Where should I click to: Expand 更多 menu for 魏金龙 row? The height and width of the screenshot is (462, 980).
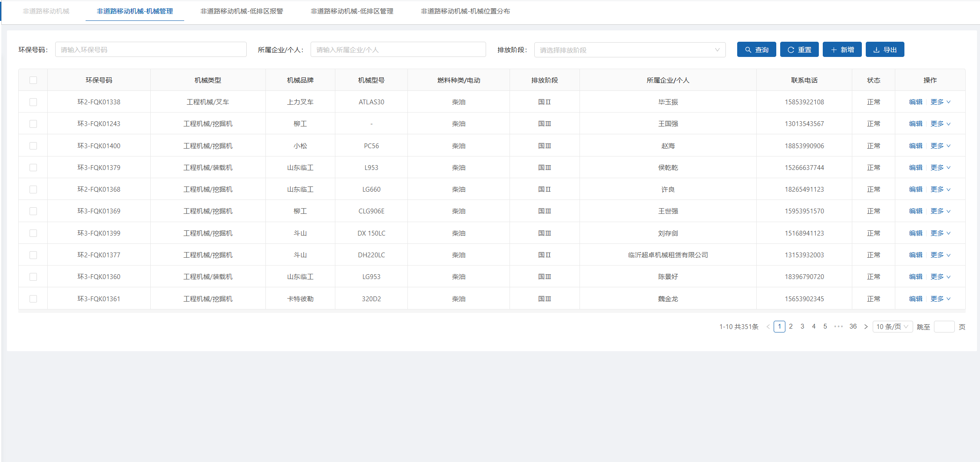coord(940,299)
